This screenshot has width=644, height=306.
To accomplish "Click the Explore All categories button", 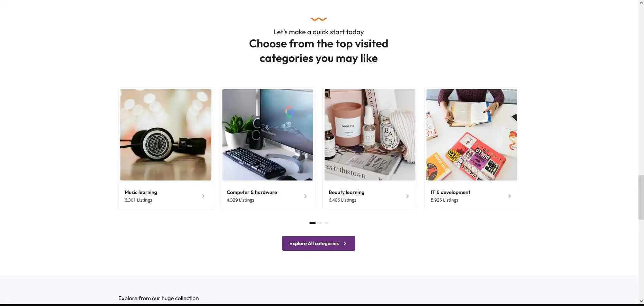I will [x=318, y=243].
